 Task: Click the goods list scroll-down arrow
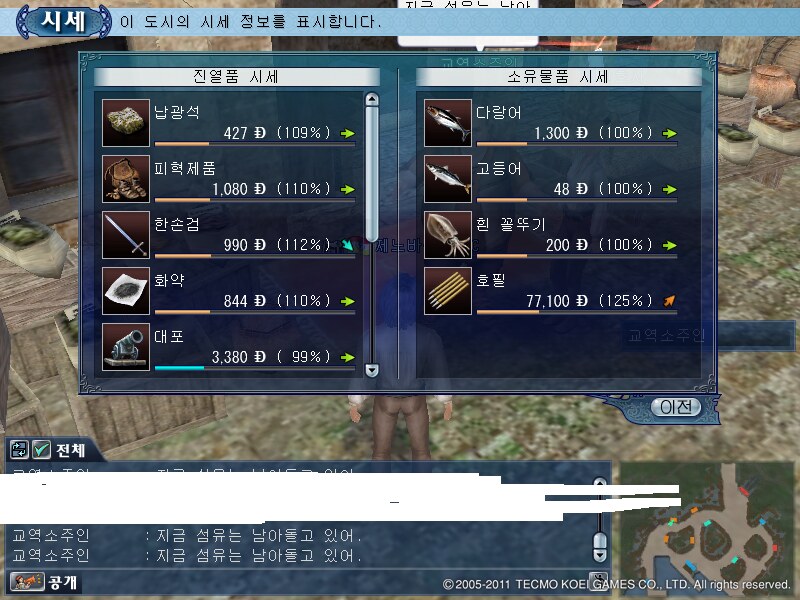point(372,370)
